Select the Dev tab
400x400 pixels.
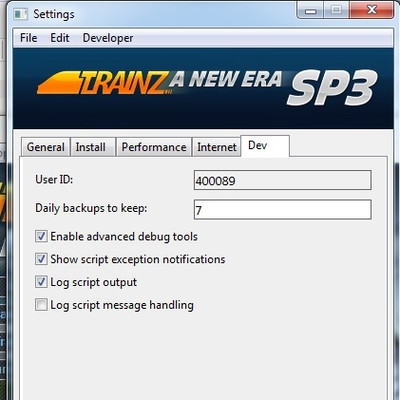click(265, 146)
